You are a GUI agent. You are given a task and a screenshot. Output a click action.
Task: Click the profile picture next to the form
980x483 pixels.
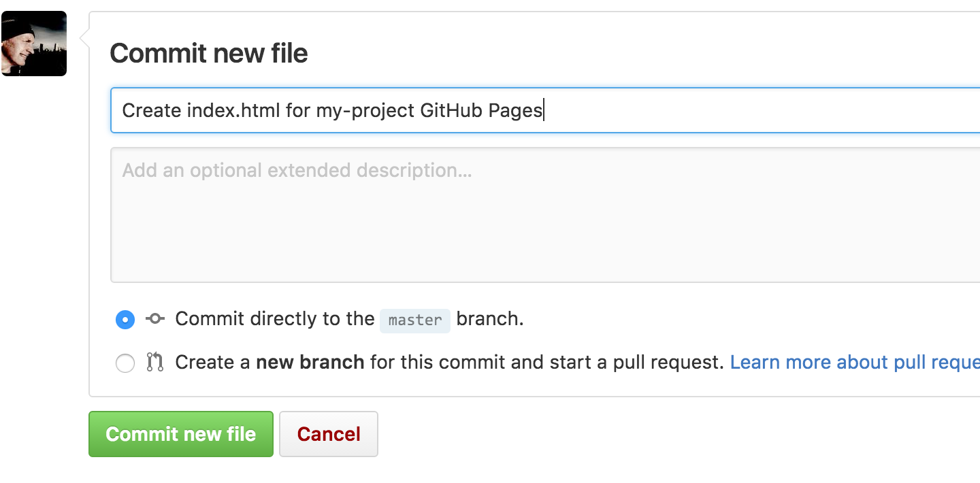[x=34, y=44]
